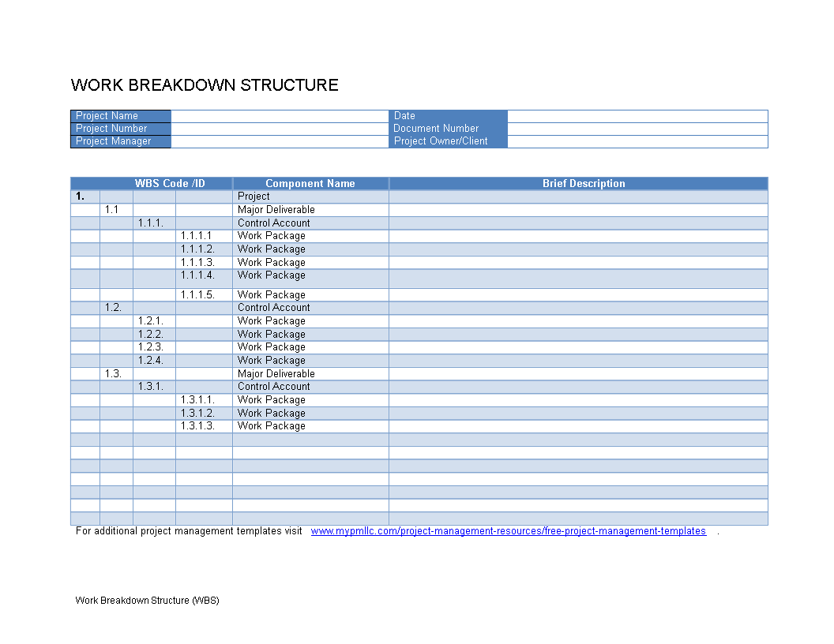
Task: Select Major Deliverable in row 1.3.
Action: point(310,373)
